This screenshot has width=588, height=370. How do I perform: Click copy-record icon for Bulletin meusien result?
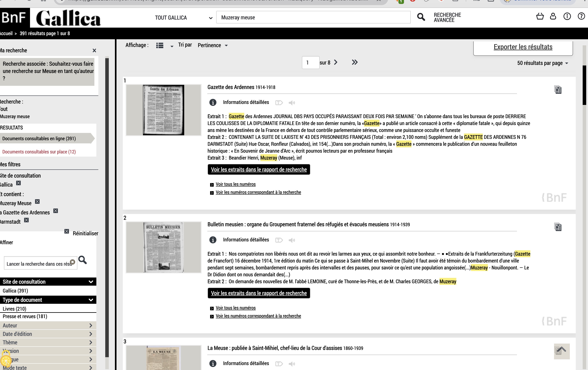pos(557,227)
